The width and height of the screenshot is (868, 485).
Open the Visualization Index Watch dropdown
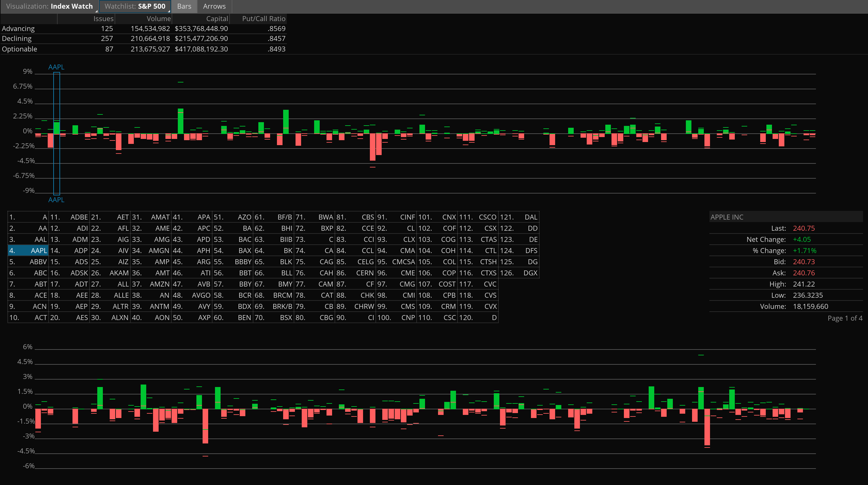50,7
